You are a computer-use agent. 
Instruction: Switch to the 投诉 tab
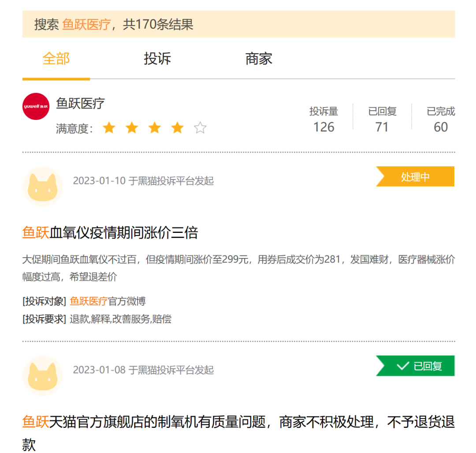[x=157, y=59]
